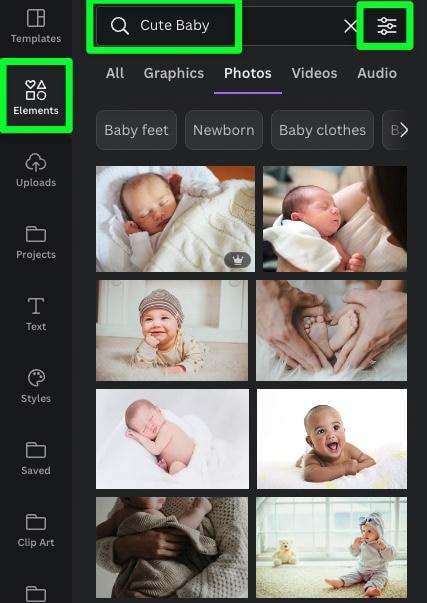The width and height of the screenshot is (427, 603).
Task: Open the Styles palette panel
Action: click(x=36, y=386)
